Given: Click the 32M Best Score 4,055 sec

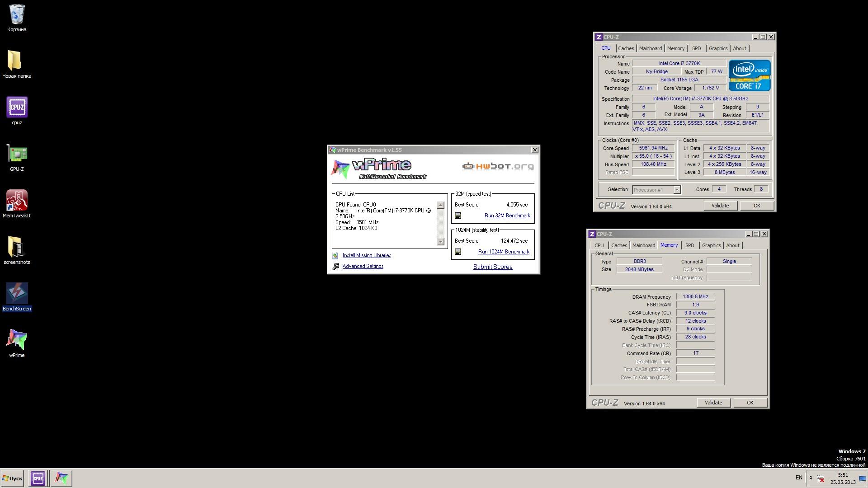Looking at the screenshot, I should 517,205.
